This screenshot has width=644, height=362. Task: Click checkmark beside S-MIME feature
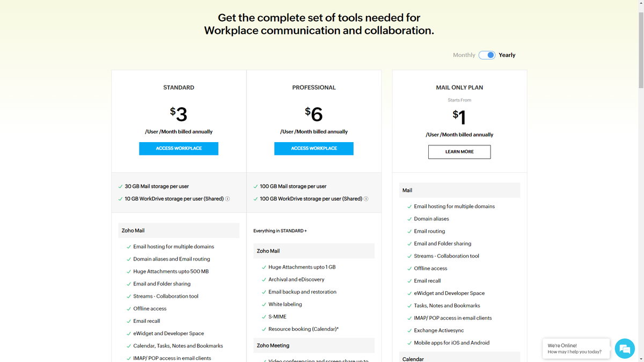click(x=264, y=316)
